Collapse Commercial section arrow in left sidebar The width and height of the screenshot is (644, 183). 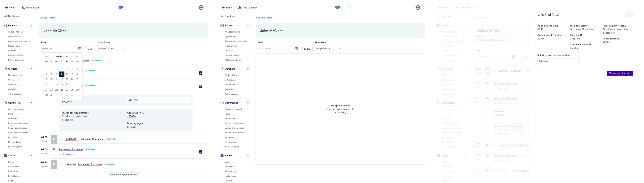point(31,103)
